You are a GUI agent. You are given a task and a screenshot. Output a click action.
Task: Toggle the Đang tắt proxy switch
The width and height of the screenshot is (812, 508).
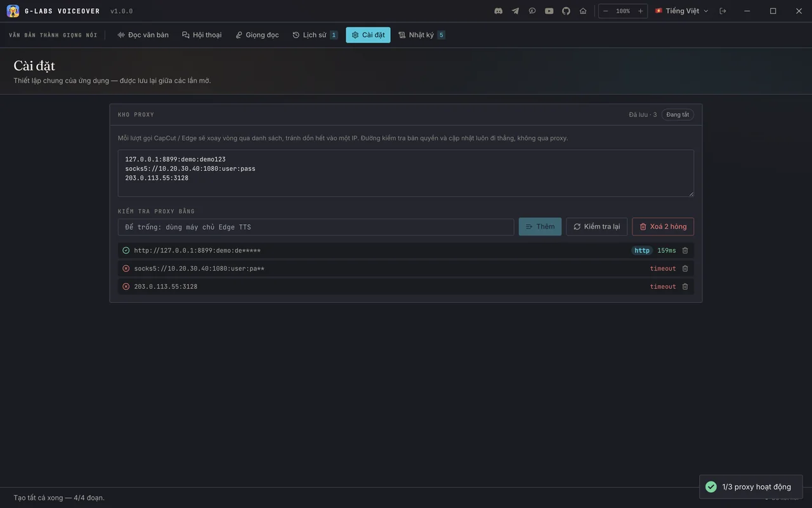pyautogui.click(x=678, y=115)
